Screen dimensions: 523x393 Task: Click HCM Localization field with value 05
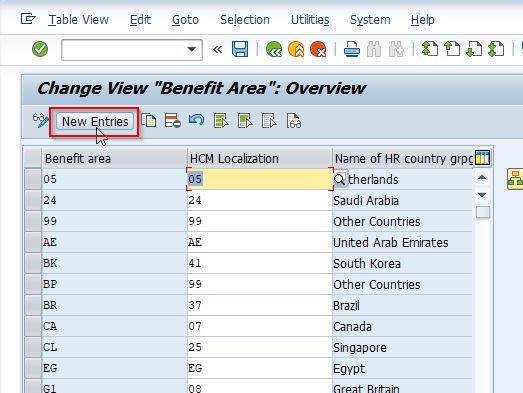[x=259, y=179]
